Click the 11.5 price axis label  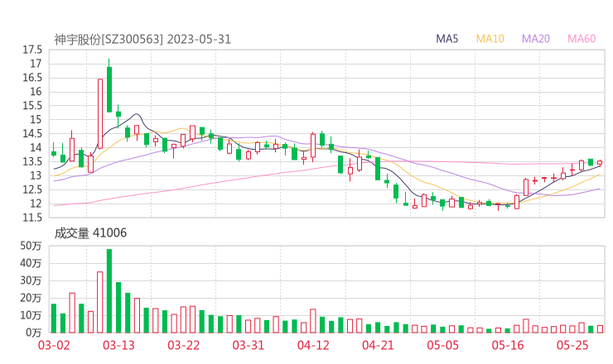tap(32, 218)
